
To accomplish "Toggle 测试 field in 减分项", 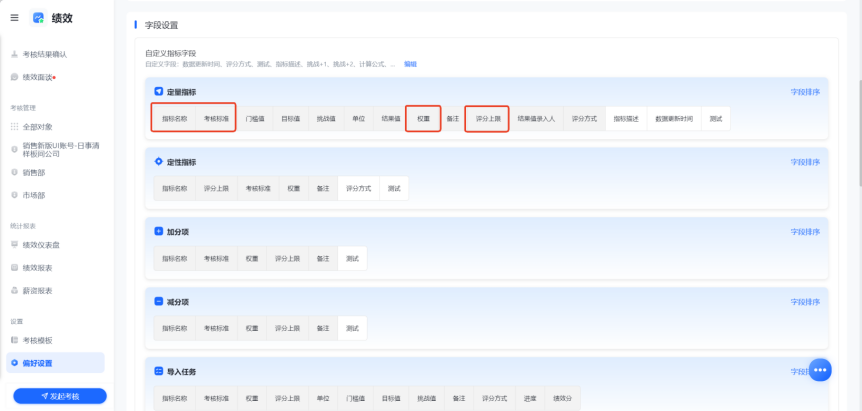I will point(352,328).
